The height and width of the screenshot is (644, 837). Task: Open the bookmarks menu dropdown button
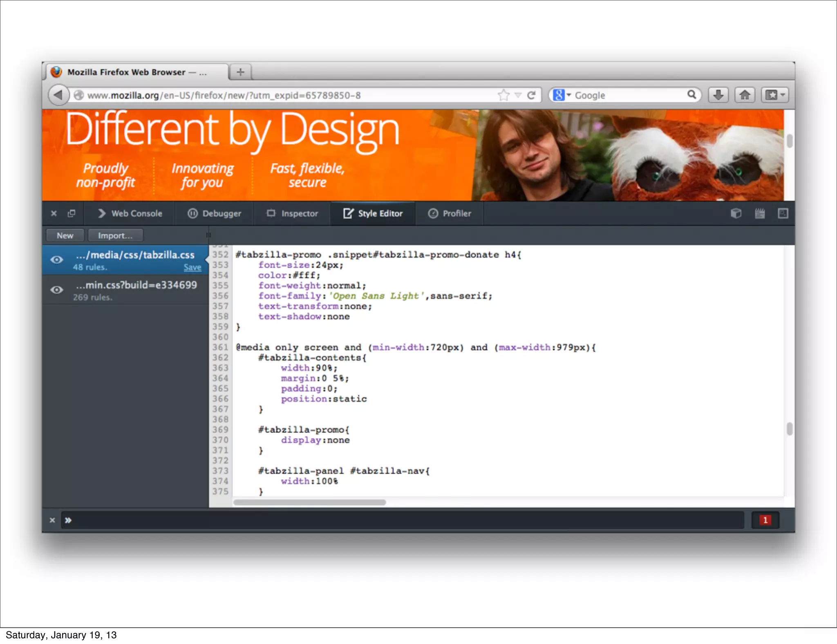[x=775, y=95]
